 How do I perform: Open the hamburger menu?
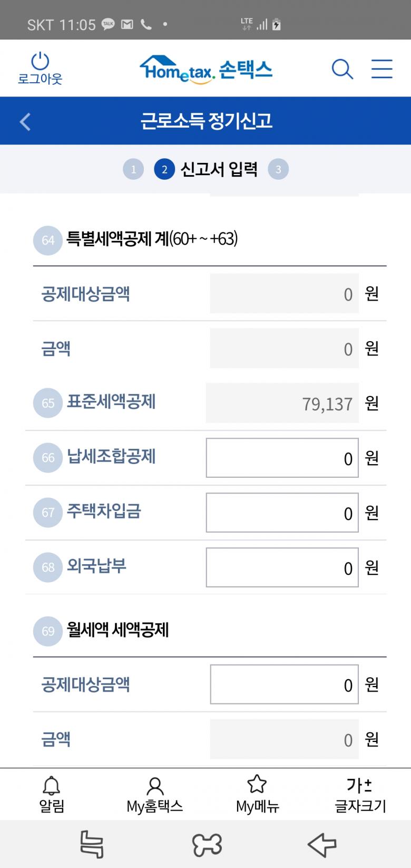click(x=381, y=69)
